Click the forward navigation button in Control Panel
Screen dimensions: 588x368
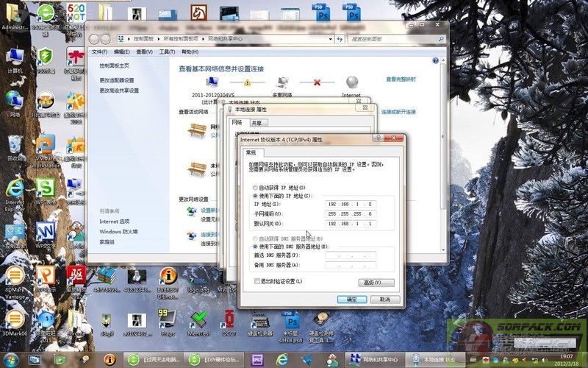[106, 39]
